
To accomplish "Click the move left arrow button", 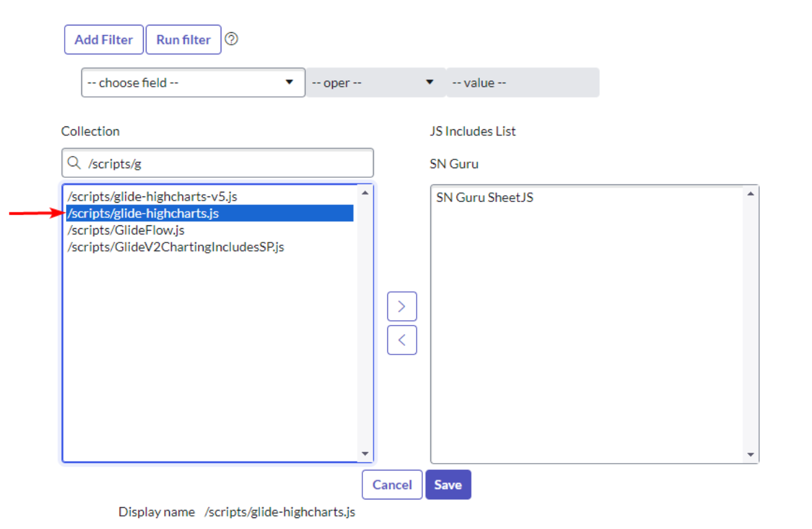I will [x=402, y=339].
